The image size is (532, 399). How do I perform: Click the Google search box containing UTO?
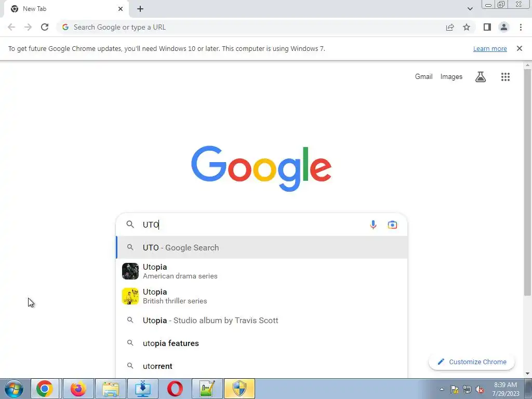(x=261, y=224)
